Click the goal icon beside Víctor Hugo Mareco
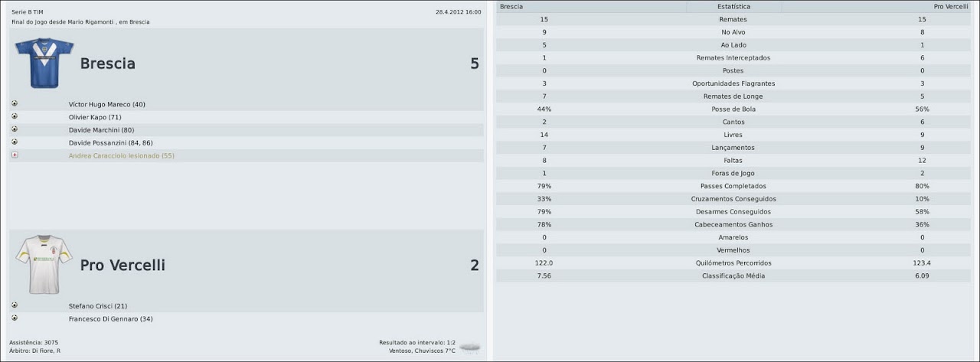 coord(15,103)
